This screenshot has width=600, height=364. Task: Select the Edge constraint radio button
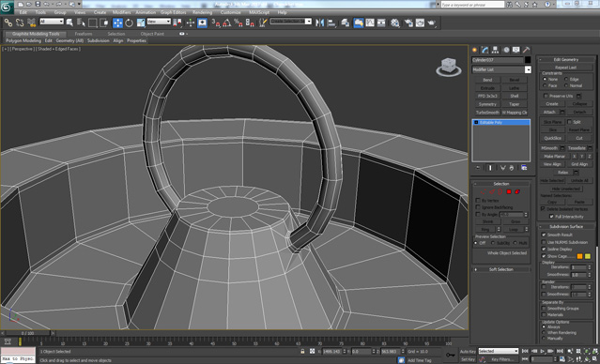pyautogui.click(x=566, y=79)
